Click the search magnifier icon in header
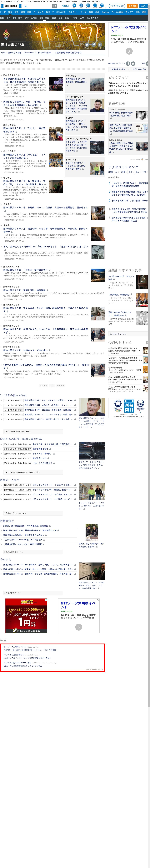The image size is (150, 868). point(26,6)
